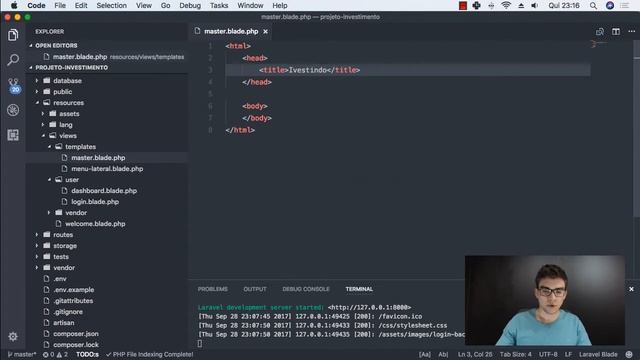Open login.blade.php file
This screenshot has height=360, width=640.
point(95,202)
